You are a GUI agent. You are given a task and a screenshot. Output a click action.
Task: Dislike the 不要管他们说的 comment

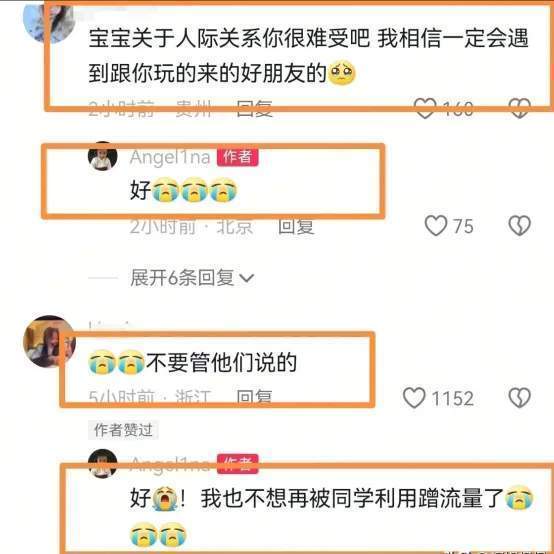(519, 397)
